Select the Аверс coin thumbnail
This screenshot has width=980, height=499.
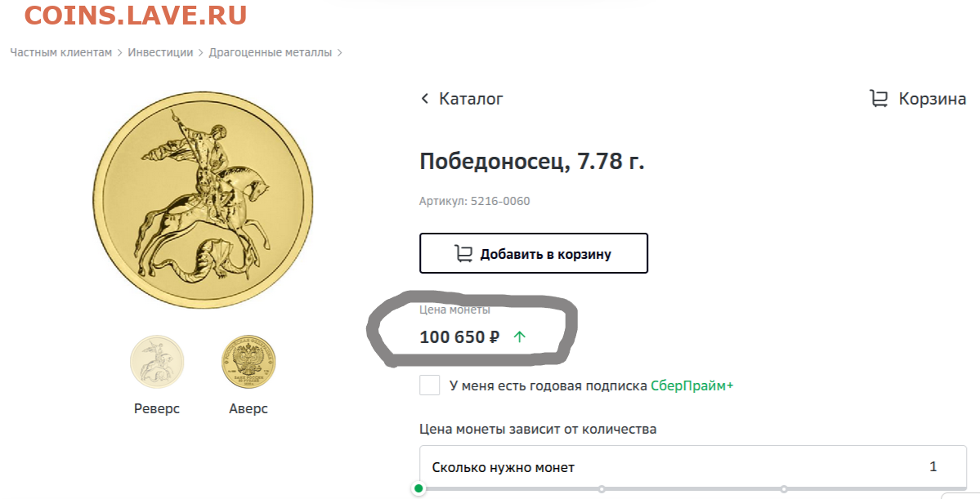[x=248, y=363]
